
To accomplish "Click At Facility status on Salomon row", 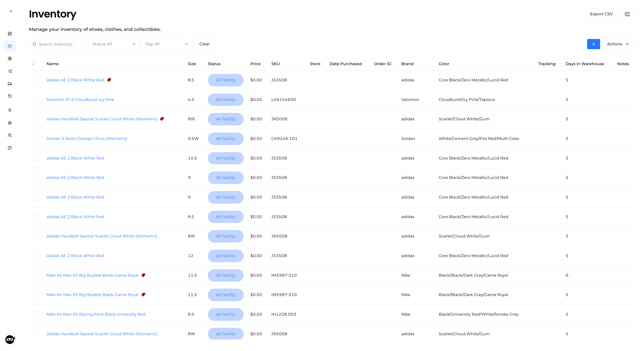I will pos(226,99).
